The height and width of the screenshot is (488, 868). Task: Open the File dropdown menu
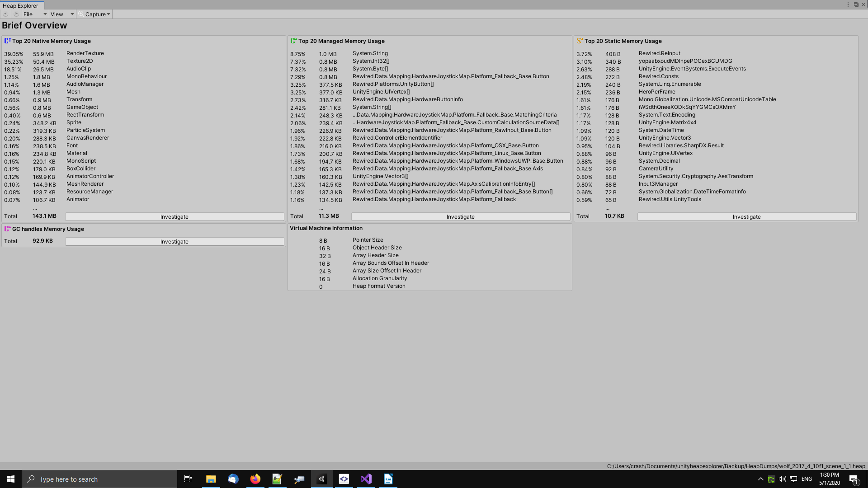(35, 14)
